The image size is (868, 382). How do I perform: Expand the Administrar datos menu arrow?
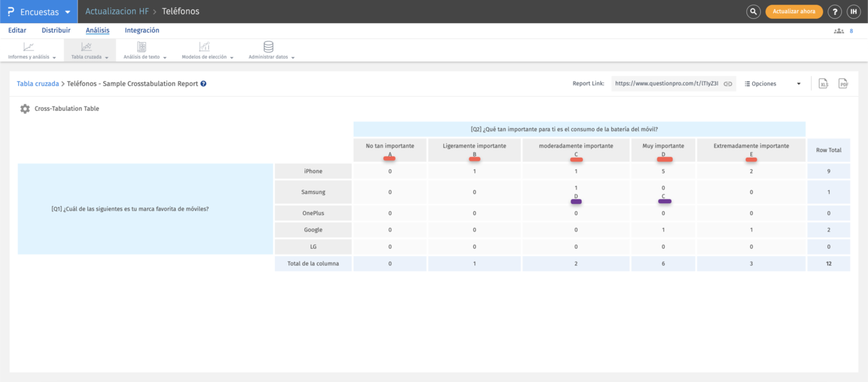(x=293, y=57)
